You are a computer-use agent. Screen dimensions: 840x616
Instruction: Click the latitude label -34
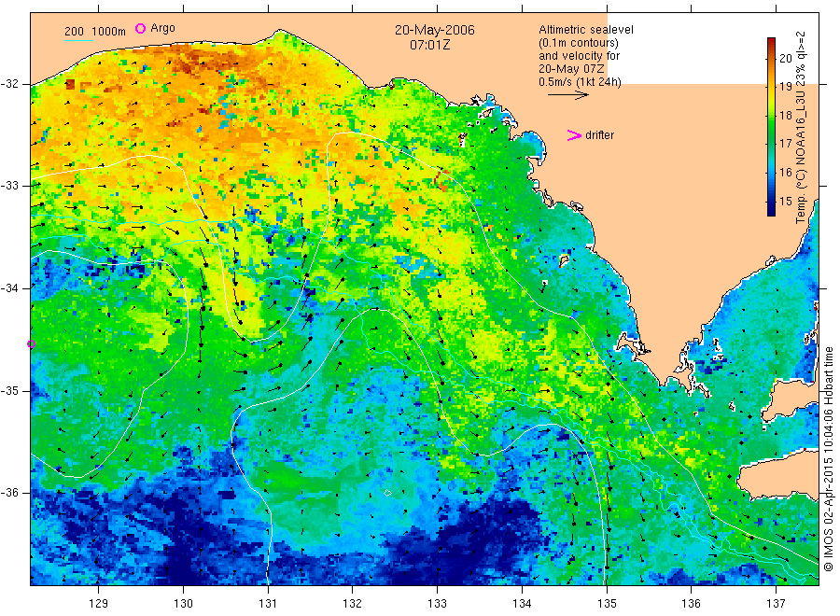(x=9, y=288)
